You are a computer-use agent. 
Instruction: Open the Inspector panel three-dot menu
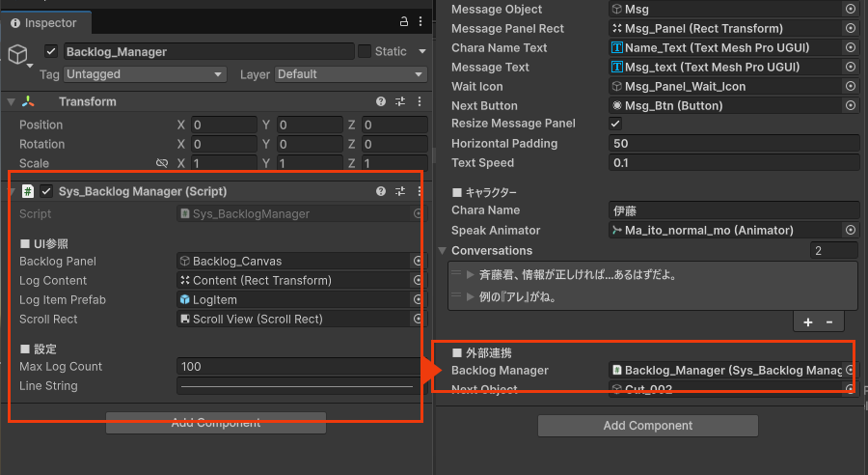click(420, 21)
